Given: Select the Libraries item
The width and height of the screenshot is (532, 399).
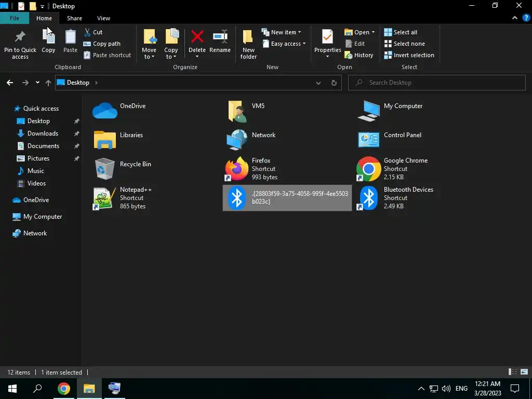Looking at the screenshot, I should point(131,135).
